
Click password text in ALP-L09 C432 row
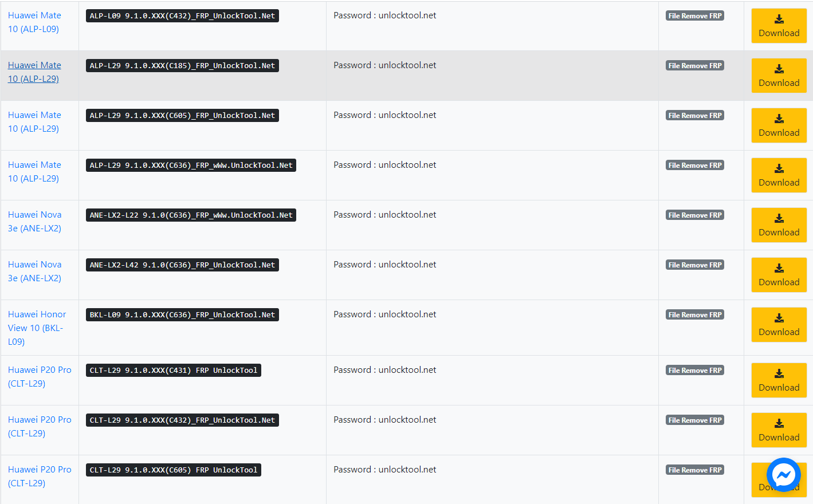coord(385,15)
